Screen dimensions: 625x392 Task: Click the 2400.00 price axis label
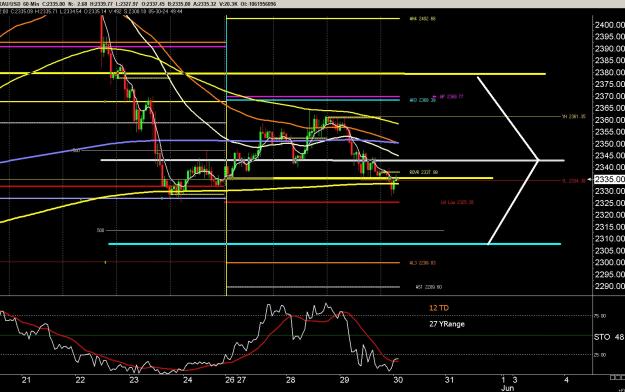(609, 25)
